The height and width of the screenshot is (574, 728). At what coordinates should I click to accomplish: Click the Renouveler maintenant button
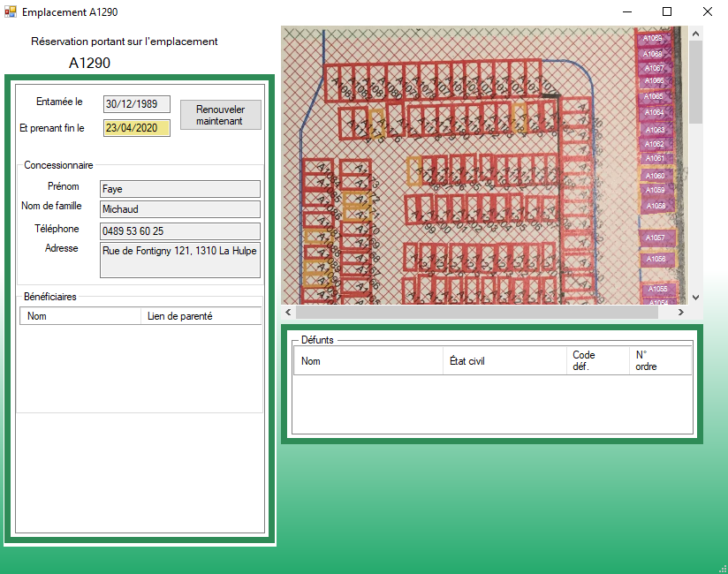(x=221, y=115)
